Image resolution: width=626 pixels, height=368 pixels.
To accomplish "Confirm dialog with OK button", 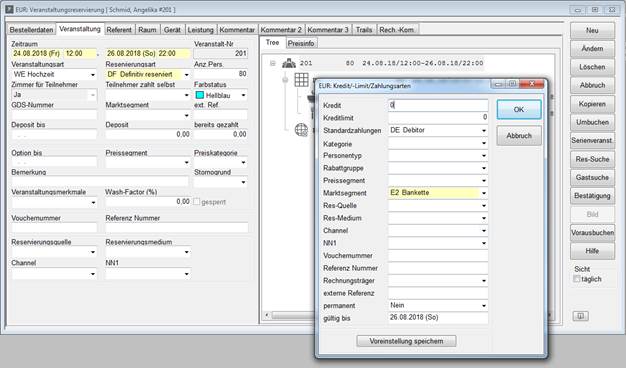I will [x=519, y=109].
